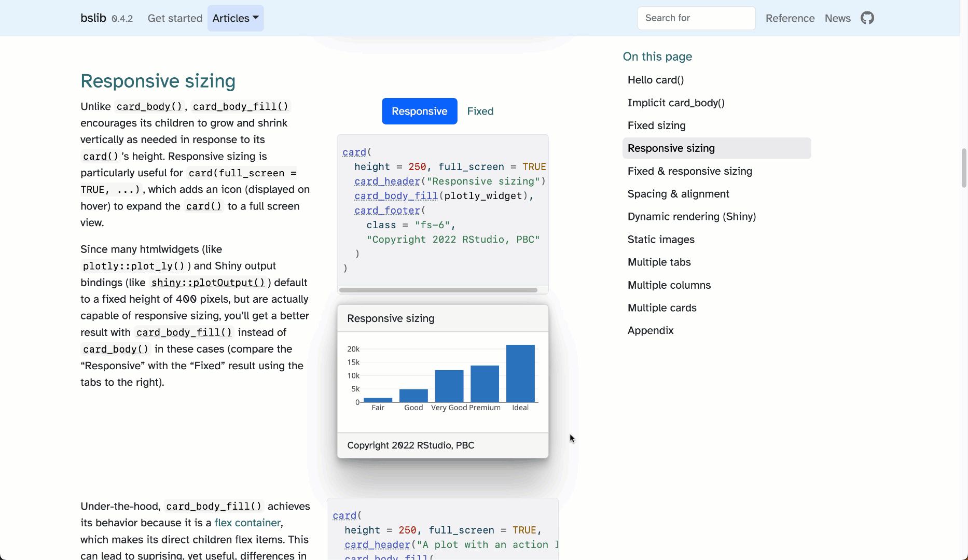
Task: Jump to Hello card() section
Action: coord(656,80)
